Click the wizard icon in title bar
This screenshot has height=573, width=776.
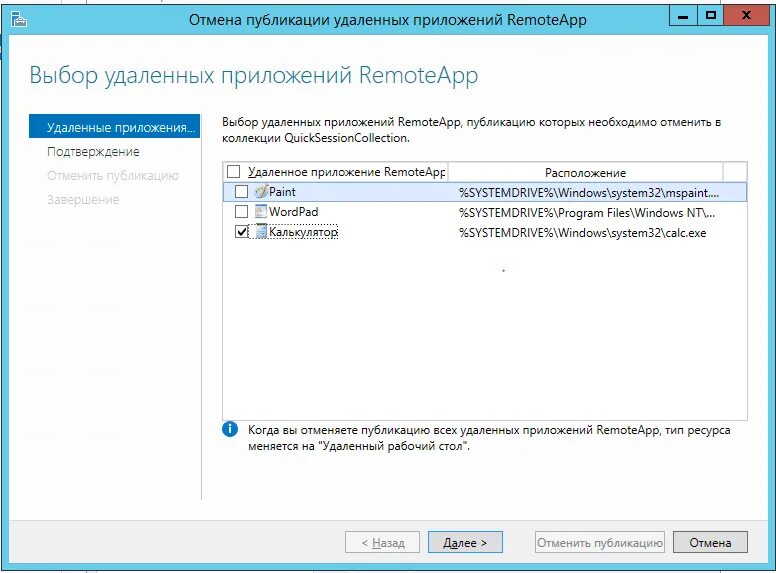pyautogui.click(x=18, y=20)
